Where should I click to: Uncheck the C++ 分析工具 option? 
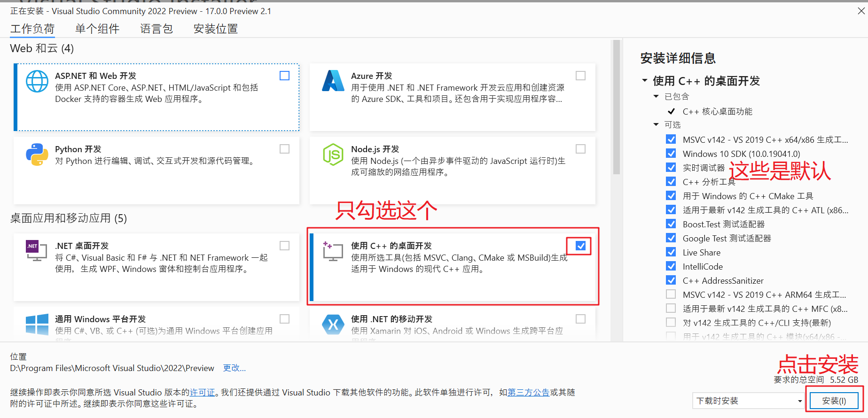671,182
